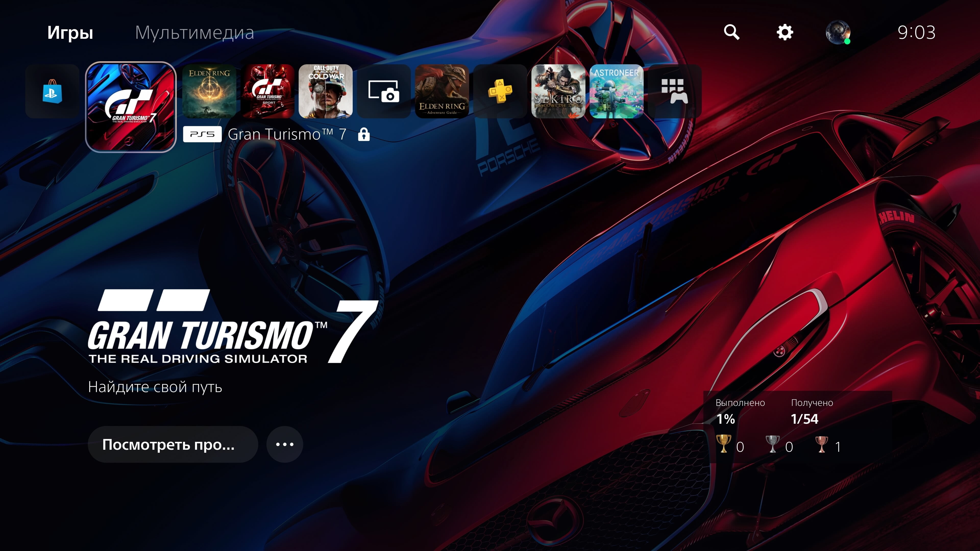This screenshot has width=980, height=551.
Task: Open the settings gear icon
Action: pyautogui.click(x=785, y=32)
